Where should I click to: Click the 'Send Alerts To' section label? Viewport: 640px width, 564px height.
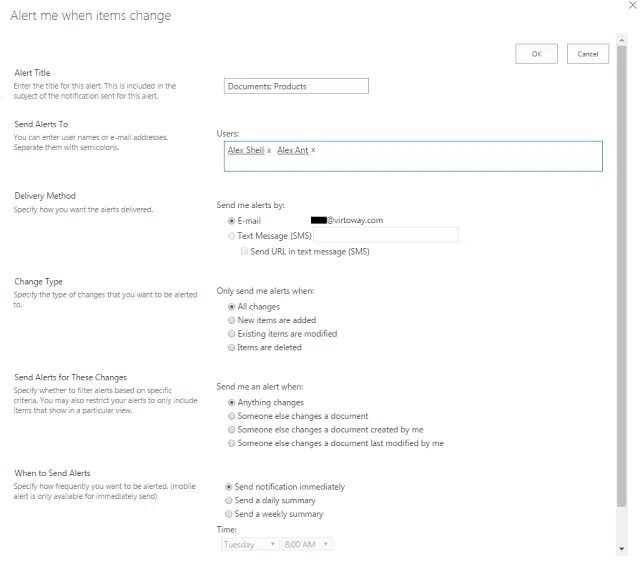pyautogui.click(x=41, y=124)
